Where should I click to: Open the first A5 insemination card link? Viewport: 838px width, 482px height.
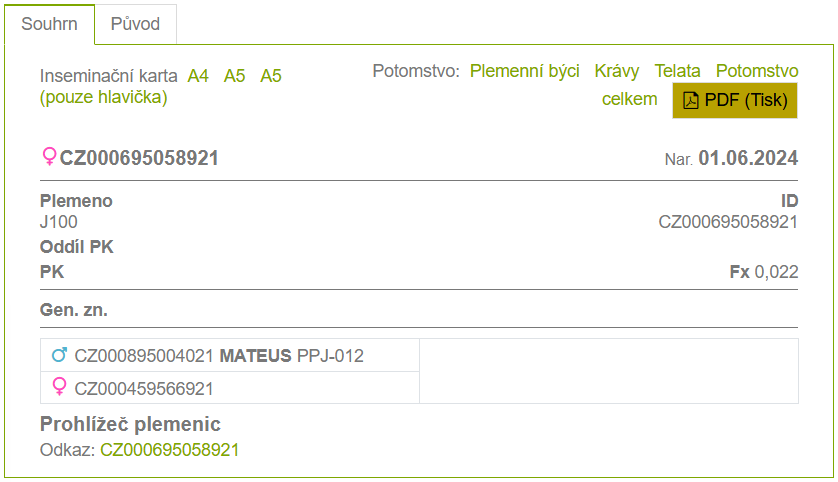[235, 76]
